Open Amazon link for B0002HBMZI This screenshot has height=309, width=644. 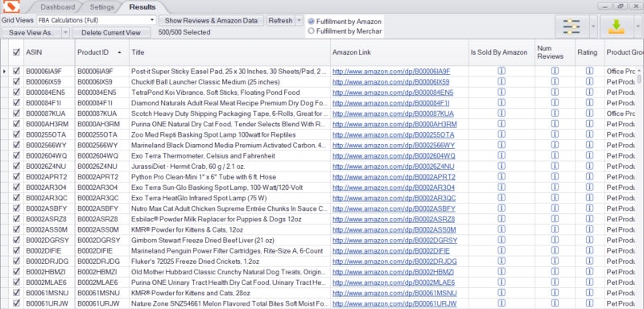(393, 272)
